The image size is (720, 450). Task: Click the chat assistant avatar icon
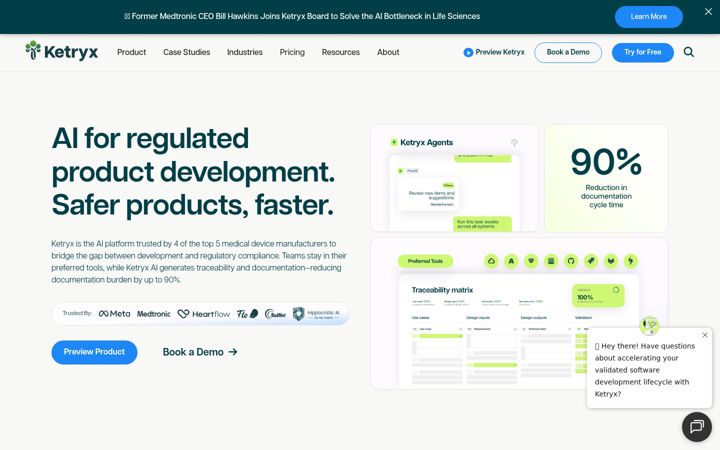point(649,326)
